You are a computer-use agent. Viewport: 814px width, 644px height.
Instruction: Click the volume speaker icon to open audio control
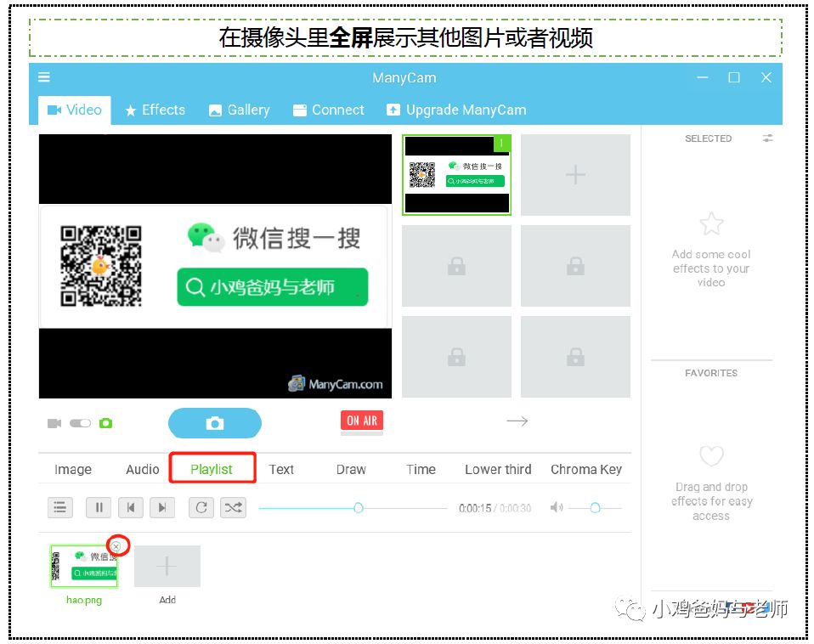click(x=557, y=508)
